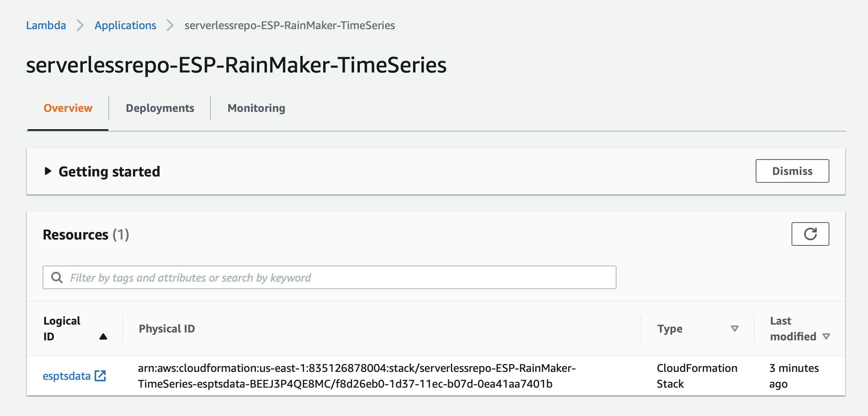Click the search magnifier icon

coord(57,277)
